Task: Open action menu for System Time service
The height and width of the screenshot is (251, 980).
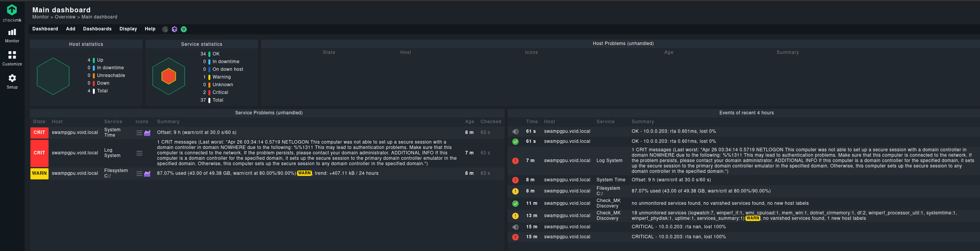Action: 139,133
